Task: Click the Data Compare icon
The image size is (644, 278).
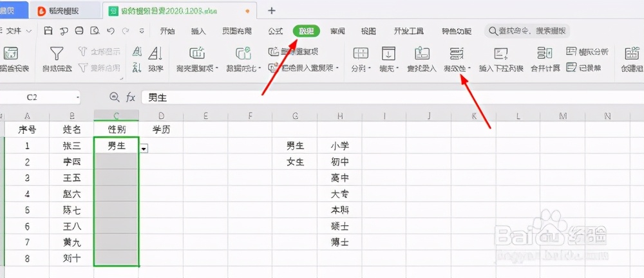Action: [243, 53]
